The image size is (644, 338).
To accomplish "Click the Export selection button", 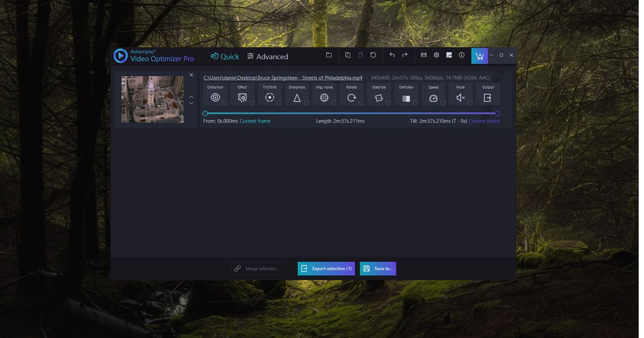I will click(326, 268).
